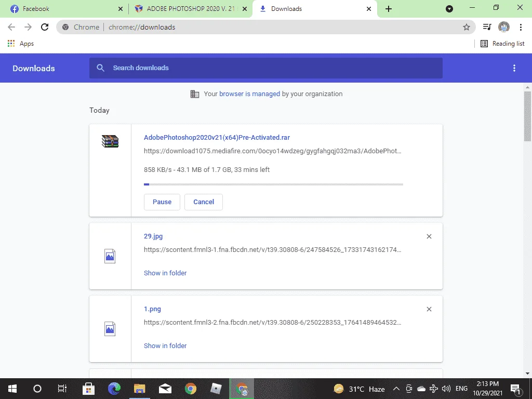532x399 pixels.
Task: Open the fbcdn URL under 1.png
Action: click(272, 322)
